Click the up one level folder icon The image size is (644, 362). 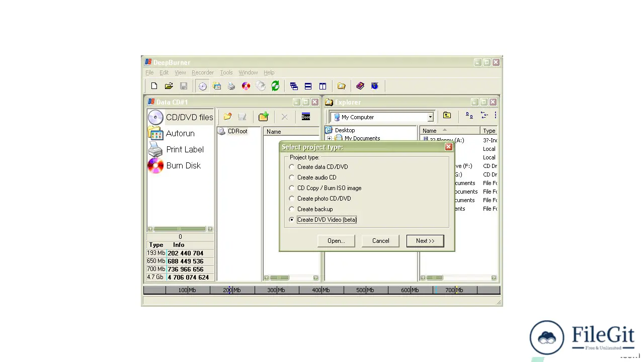click(x=447, y=116)
